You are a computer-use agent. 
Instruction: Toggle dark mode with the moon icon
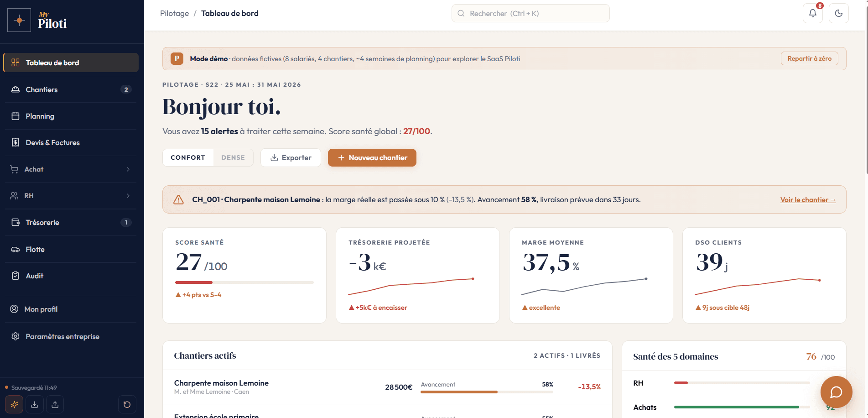[839, 13]
